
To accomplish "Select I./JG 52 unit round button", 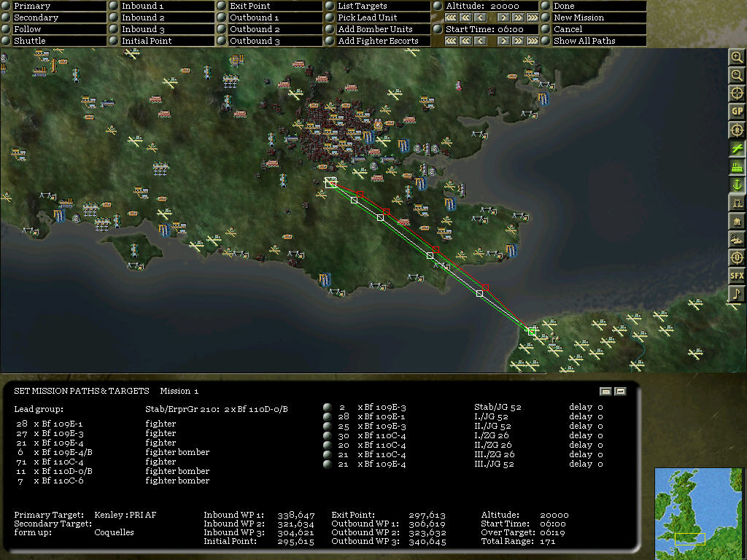I will 328,416.
